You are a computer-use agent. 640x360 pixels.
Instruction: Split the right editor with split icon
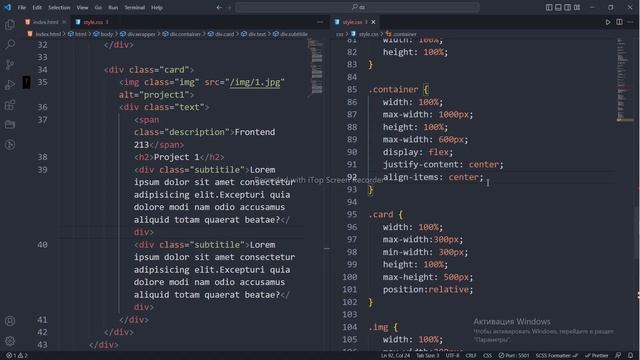click(619, 22)
